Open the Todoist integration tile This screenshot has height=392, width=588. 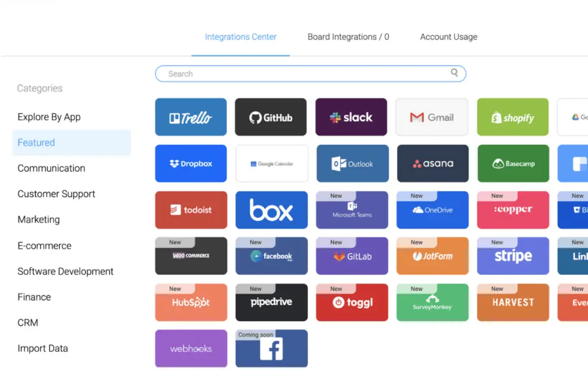click(191, 210)
